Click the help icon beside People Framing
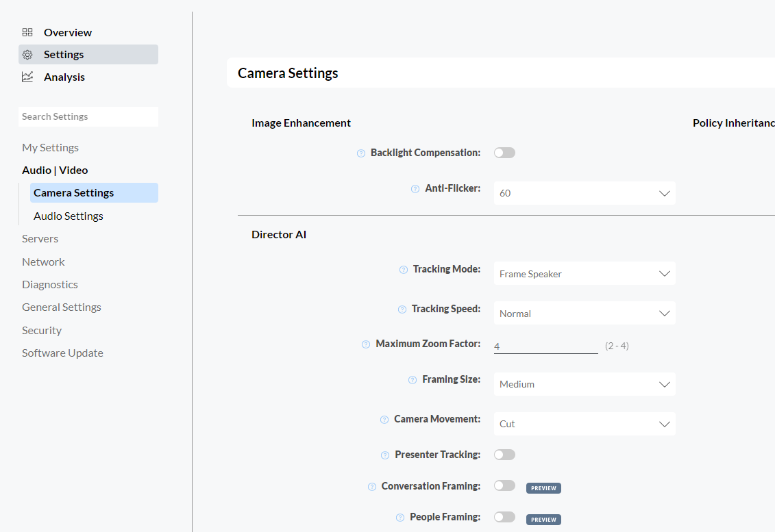Viewport: 775px width, 532px height. tap(400, 517)
